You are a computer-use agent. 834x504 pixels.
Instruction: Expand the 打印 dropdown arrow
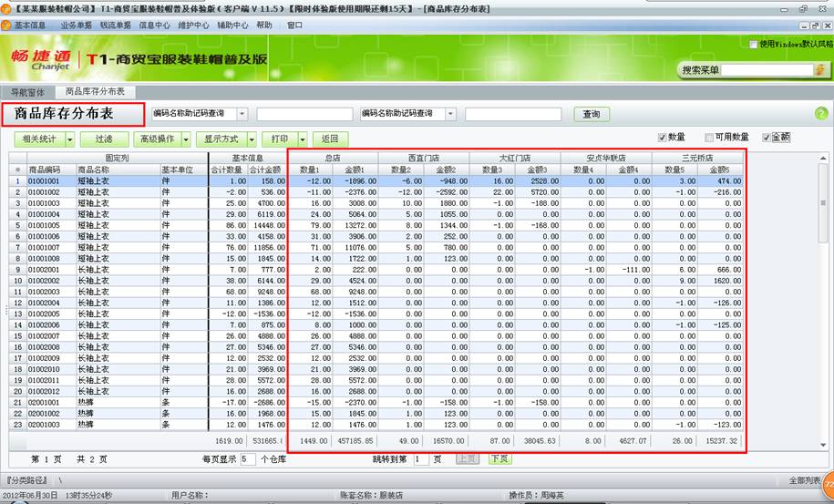pyautogui.click(x=303, y=139)
